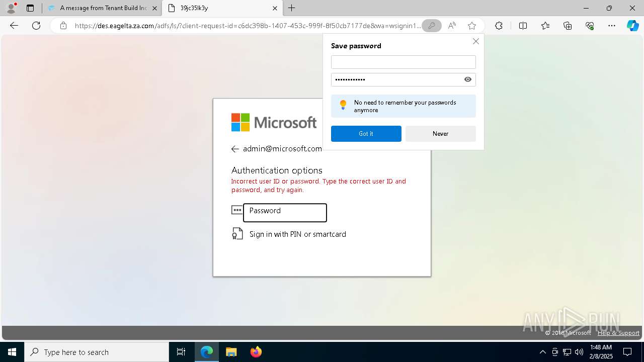Click the "Authentication options" heading
This screenshot has height=362, width=644.
pyautogui.click(x=277, y=170)
